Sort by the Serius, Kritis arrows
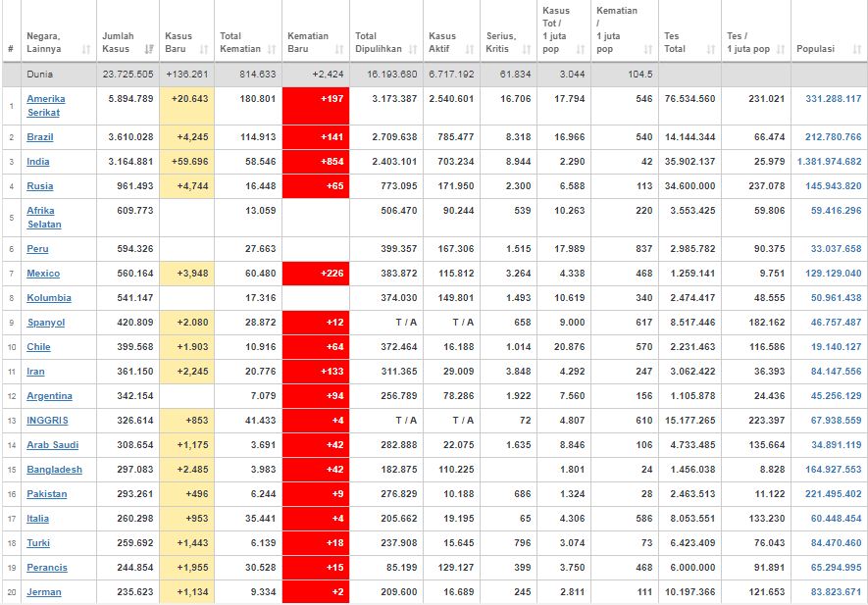 [527, 49]
